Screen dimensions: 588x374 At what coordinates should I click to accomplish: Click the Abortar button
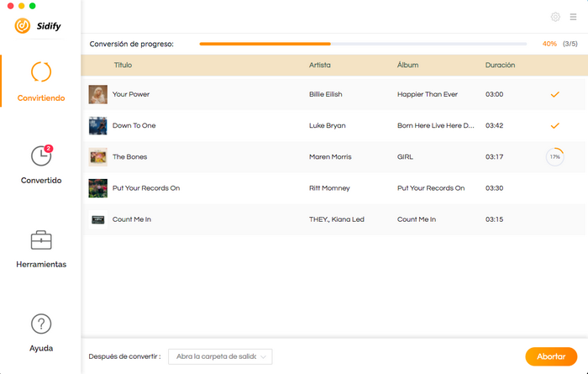click(x=551, y=356)
